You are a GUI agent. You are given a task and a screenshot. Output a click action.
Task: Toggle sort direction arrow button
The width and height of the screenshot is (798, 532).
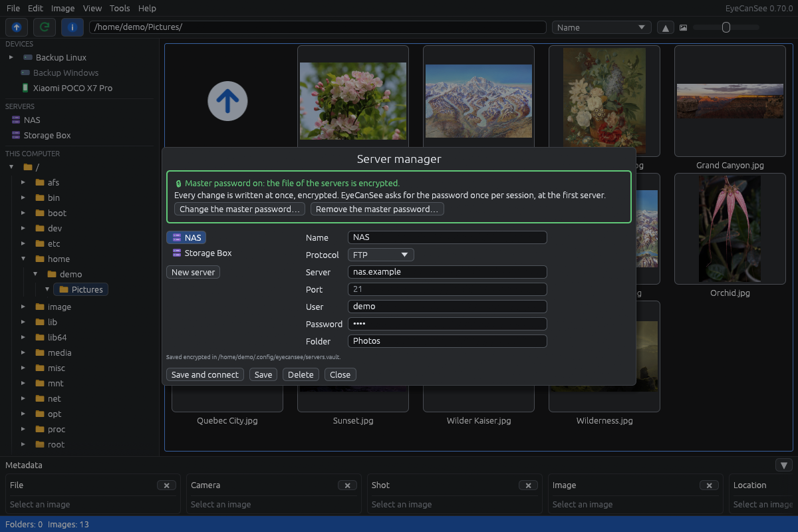[x=665, y=27]
